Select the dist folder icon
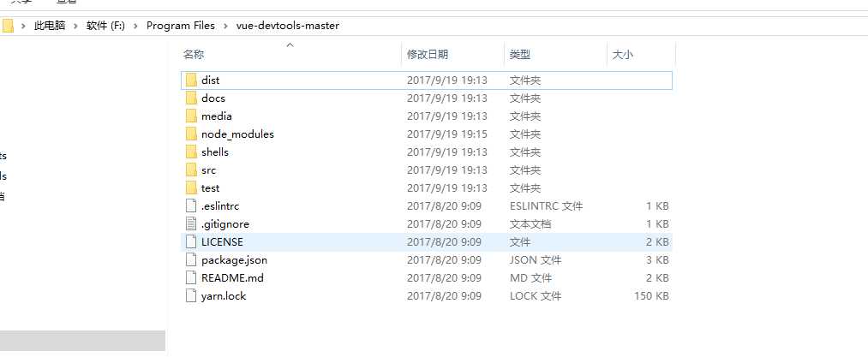This screenshot has height=357, width=868. [191, 80]
